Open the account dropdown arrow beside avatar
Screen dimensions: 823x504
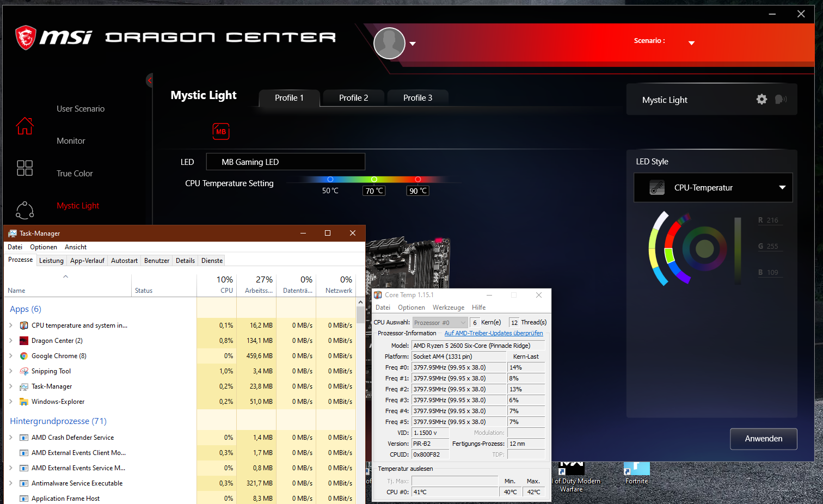click(413, 44)
